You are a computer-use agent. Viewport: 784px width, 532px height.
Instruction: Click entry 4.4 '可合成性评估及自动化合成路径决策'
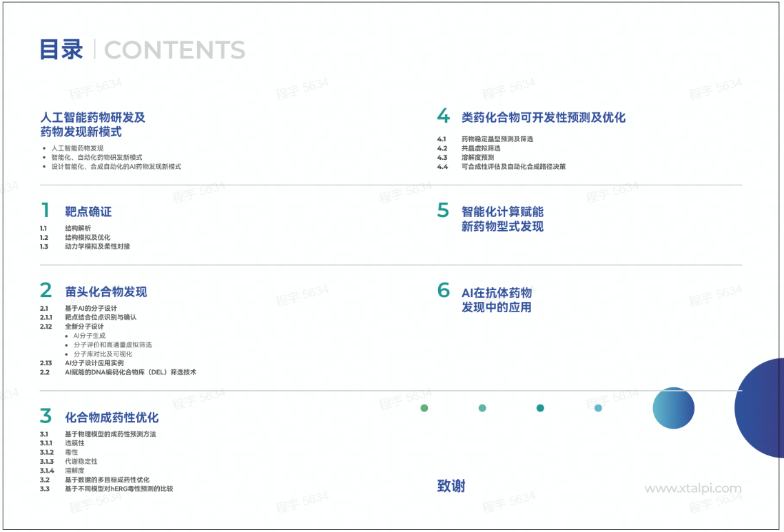tap(513, 167)
